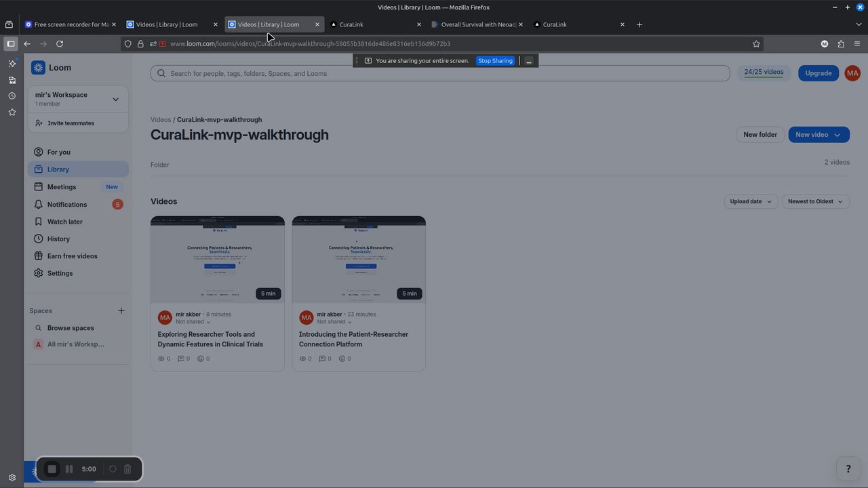
Task: Open the Watch later list
Action: point(78,222)
